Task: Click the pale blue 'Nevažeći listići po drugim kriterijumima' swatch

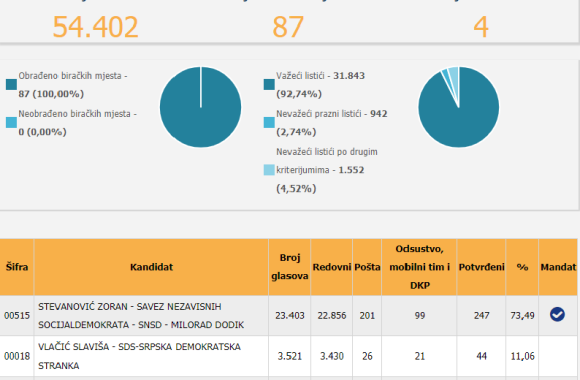Action: tap(269, 170)
